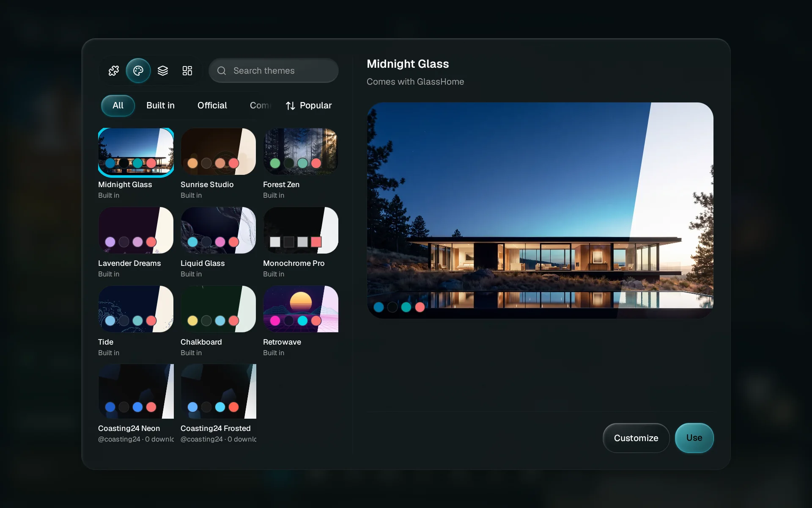Pick the Chalkboard theme thumbnail

(x=218, y=309)
